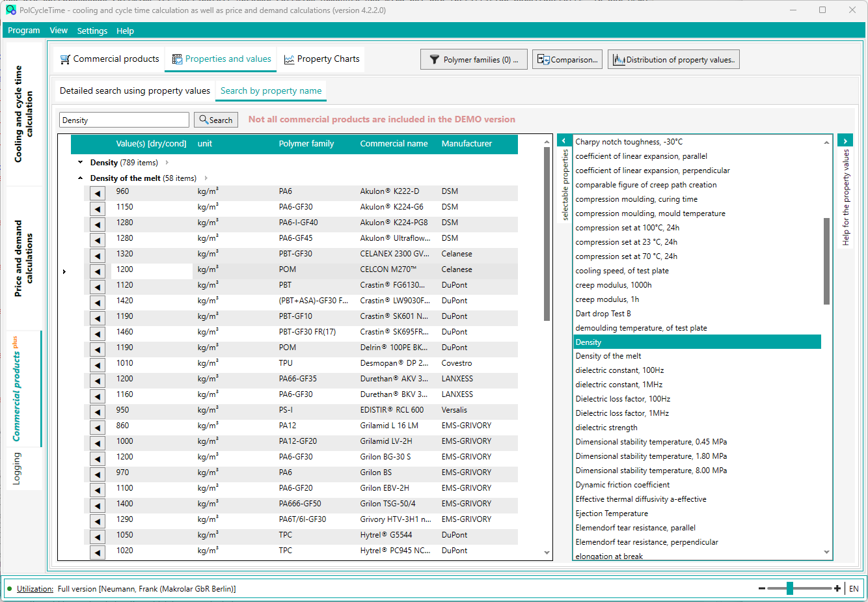The width and height of the screenshot is (868, 602).
Task: Click the property list vertical scrollbar
Action: click(x=827, y=260)
